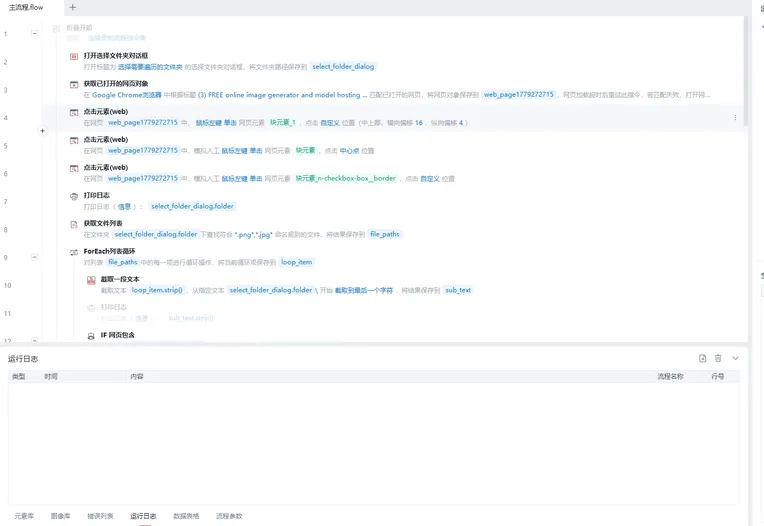Open the more options menu on row 4
This screenshot has width=764, height=526.
pos(735,118)
